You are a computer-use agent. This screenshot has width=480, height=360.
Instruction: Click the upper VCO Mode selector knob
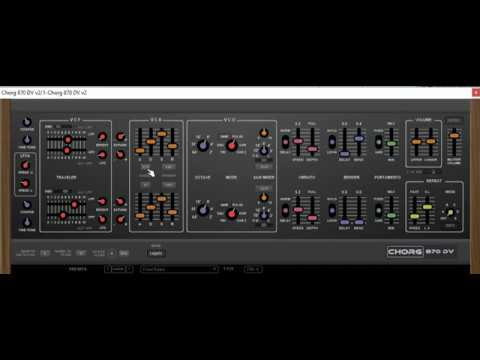click(231, 145)
